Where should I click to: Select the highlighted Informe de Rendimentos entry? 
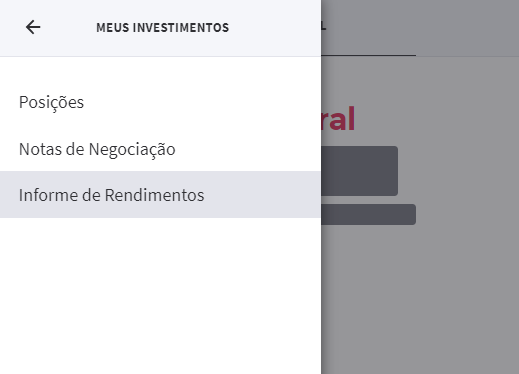point(160,195)
